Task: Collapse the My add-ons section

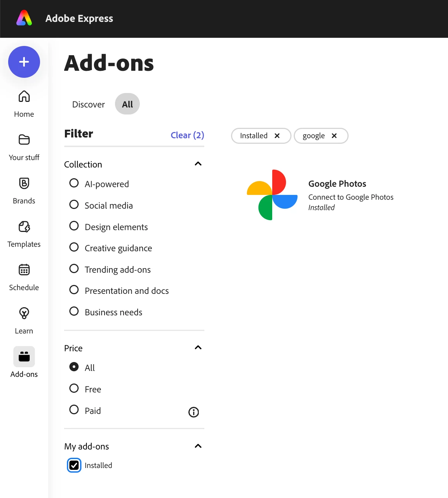Action: point(198,446)
